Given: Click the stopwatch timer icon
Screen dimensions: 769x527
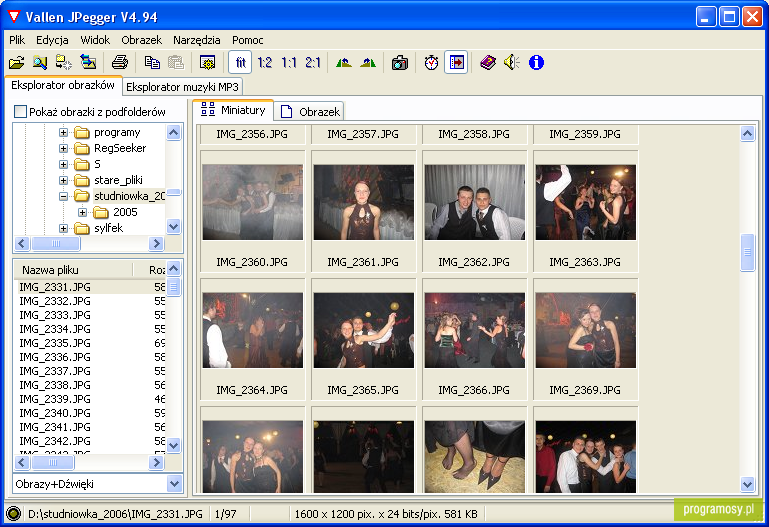Looking at the screenshot, I should pos(432,63).
